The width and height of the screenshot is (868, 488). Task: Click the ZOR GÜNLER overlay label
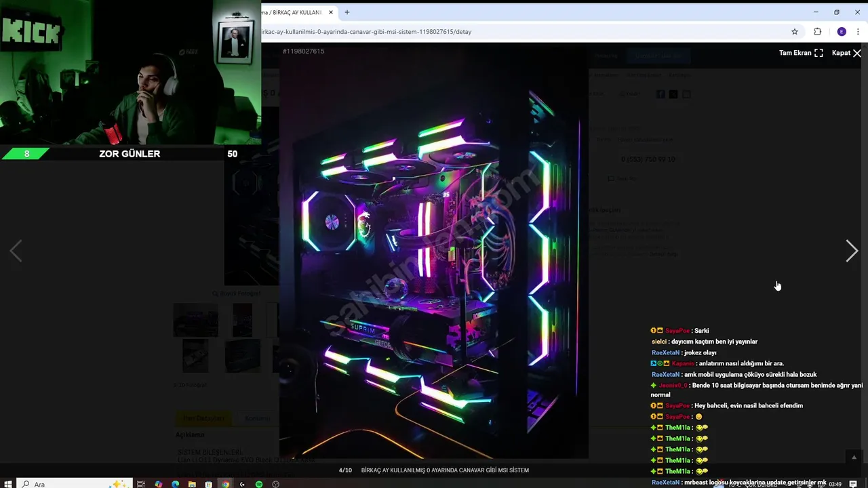click(x=130, y=154)
